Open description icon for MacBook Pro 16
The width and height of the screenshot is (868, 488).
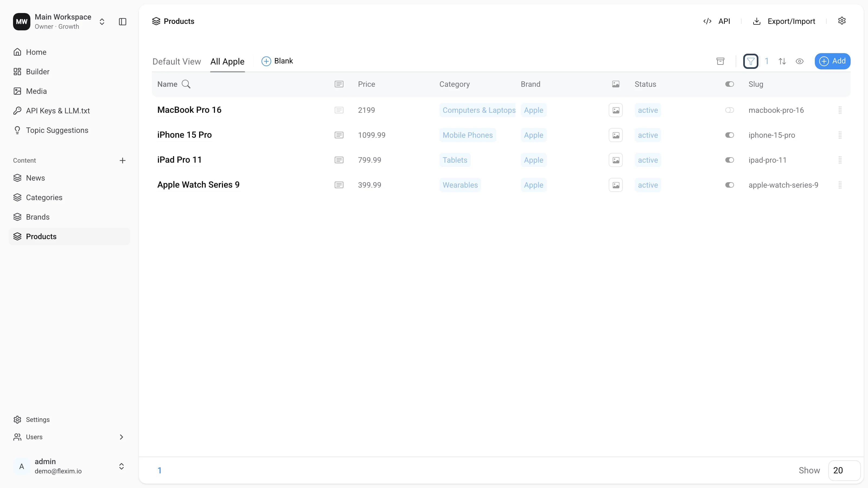tap(339, 110)
